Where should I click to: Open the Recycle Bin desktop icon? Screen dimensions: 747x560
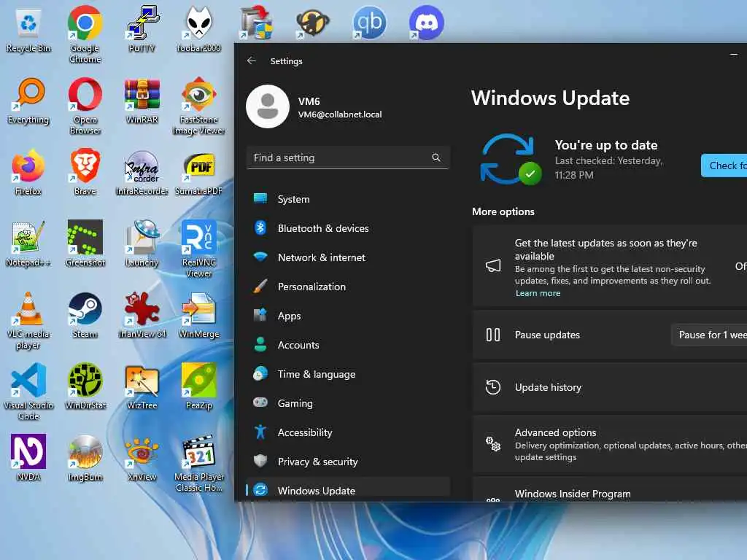click(28, 30)
